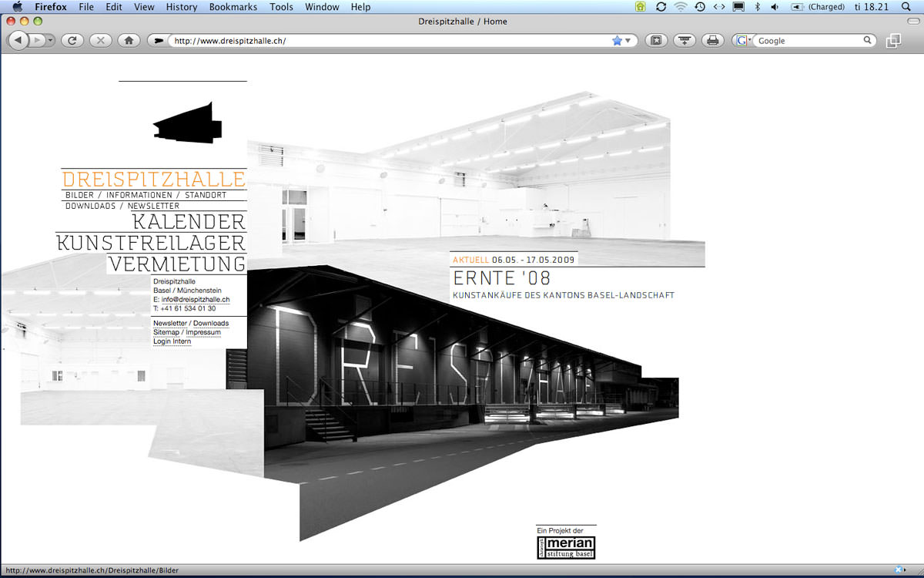This screenshot has height=578, width=924.
Task: Open the STANDORT submenu link
Action: (x=206, y=196)
